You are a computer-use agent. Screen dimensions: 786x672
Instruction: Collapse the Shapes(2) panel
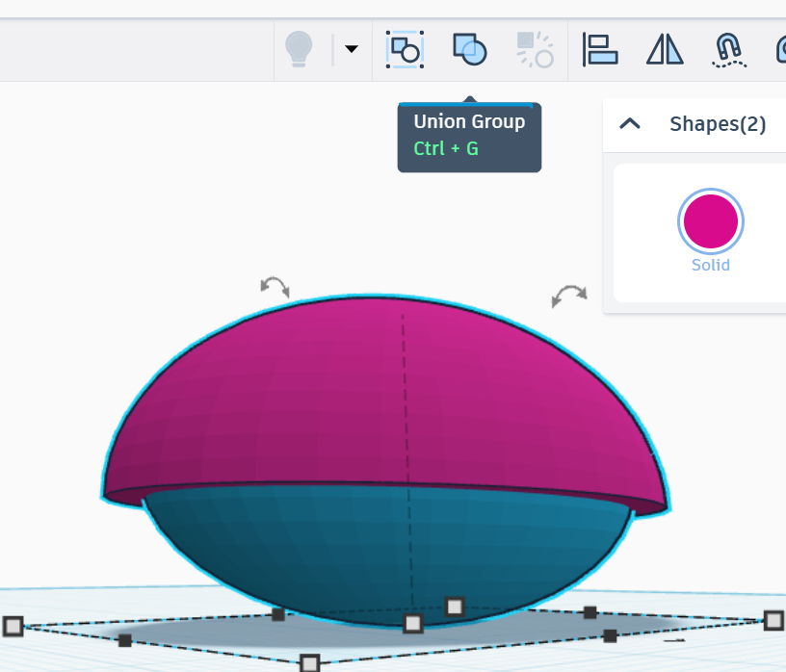[630, 123]
